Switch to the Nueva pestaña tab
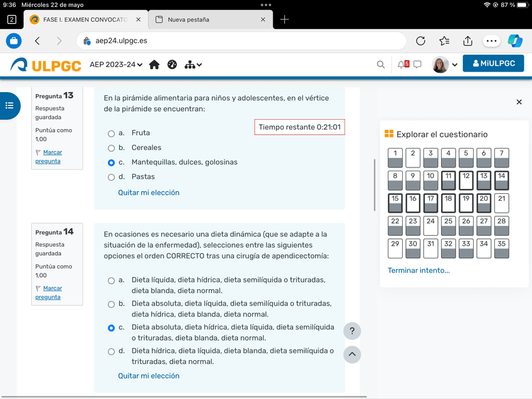 [207, 19]
